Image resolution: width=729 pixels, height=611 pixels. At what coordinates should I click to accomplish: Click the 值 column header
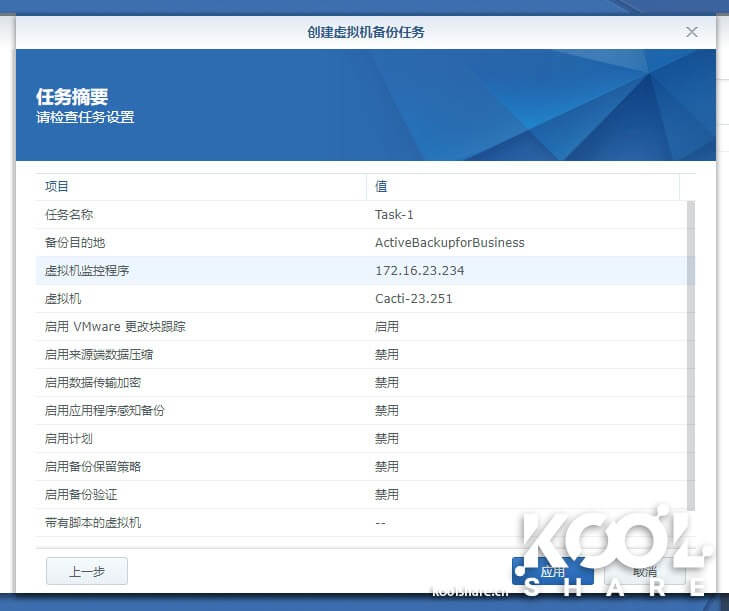point(522,187)
